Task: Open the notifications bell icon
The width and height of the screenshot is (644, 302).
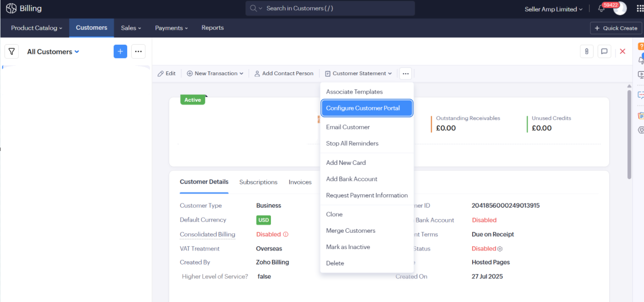Action: pos(601,9)
